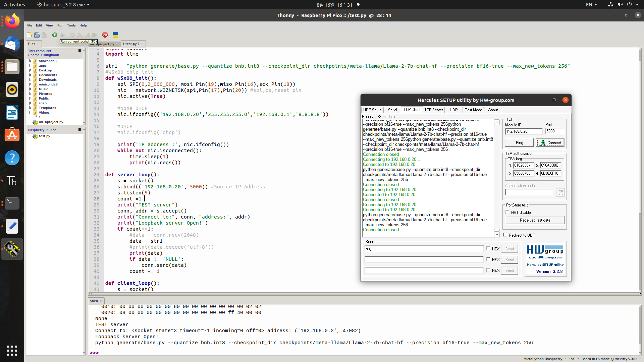644x362 pixels.
Task: Expand the Pictures folder node
Action: pyautogui.click(x=30, y=94)
